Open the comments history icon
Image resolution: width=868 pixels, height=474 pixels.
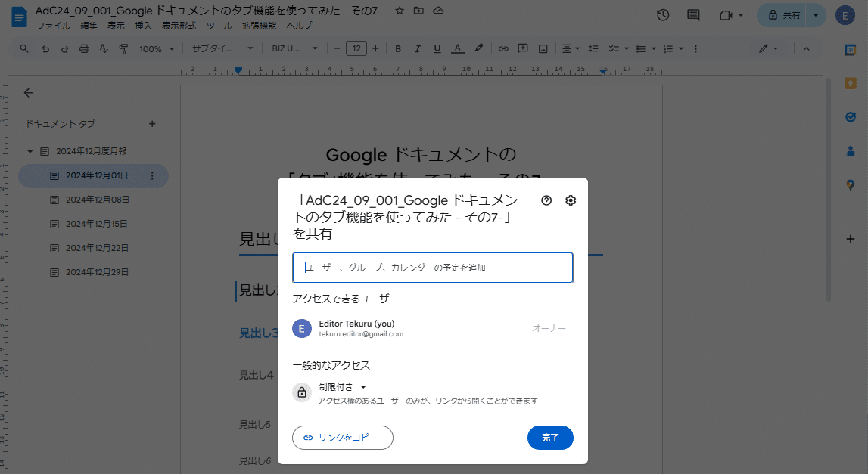click(x=693, y=15)
